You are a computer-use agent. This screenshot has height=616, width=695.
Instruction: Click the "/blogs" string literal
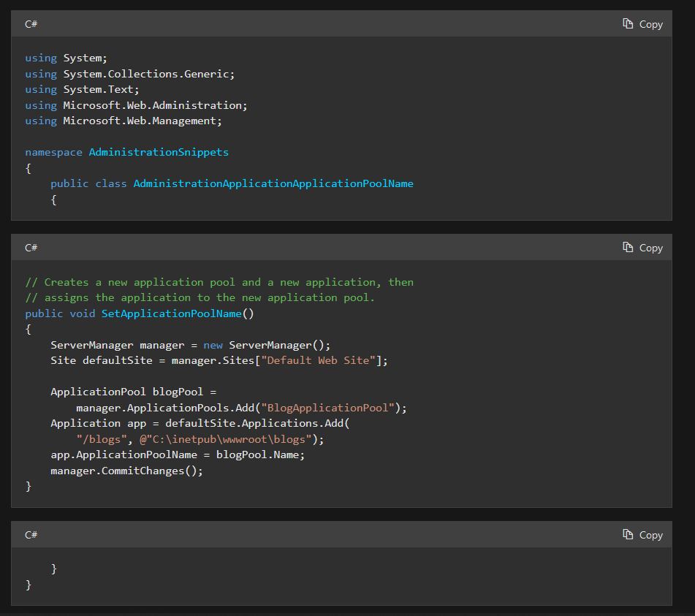[102, 440]
